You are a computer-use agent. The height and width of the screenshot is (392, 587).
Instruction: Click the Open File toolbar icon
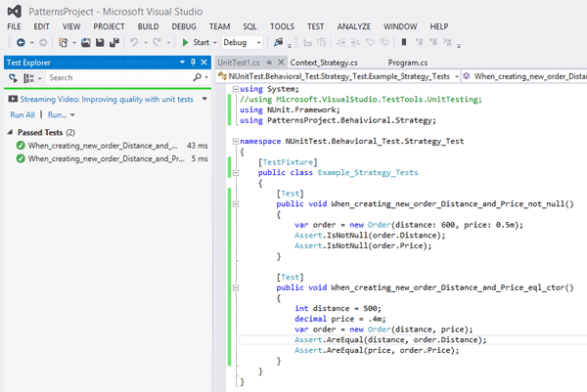tap(86, 43)
